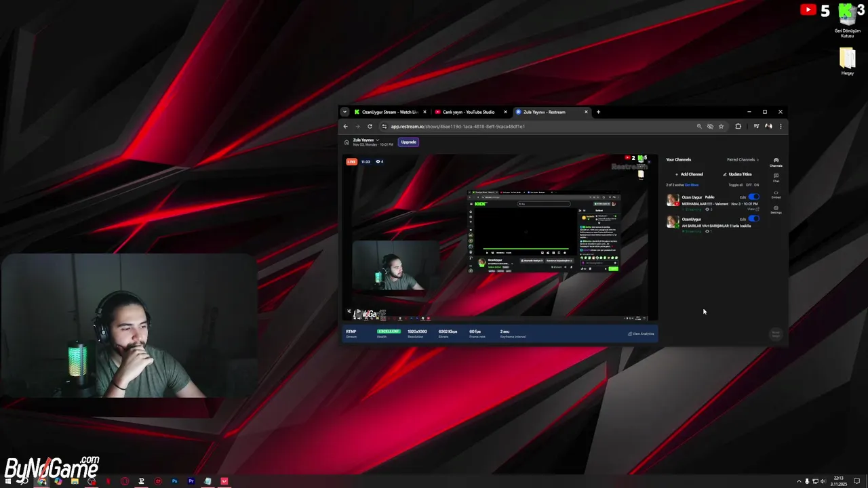Open a new browser tab
This screenshot has height=488, width=868.
[598, 112]
